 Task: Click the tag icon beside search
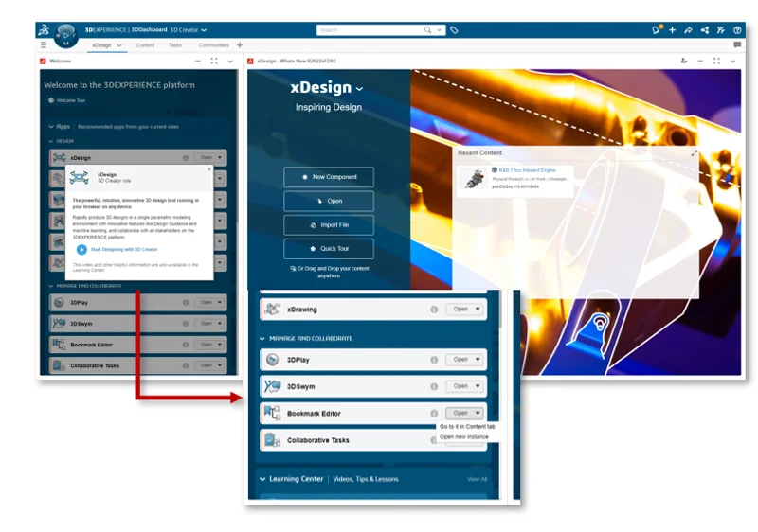454,30
